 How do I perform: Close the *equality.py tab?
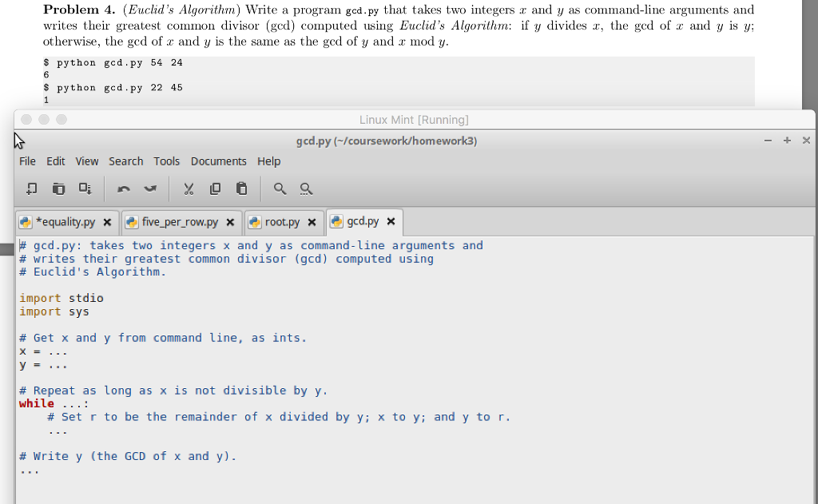107,222
